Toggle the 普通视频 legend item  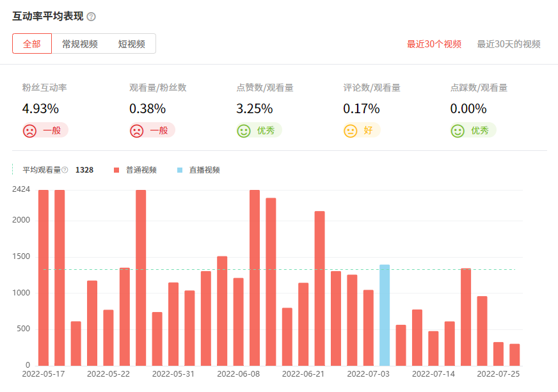(x=142, y=169)
